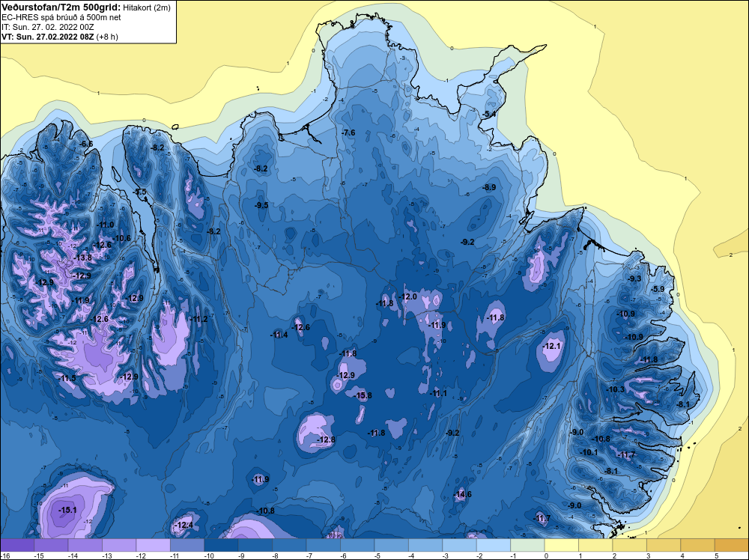Viewport: 749px width, 560px height.
Task: Click the -9.3 temperature label
Action: pyautogui.click(x=634, y=279)
